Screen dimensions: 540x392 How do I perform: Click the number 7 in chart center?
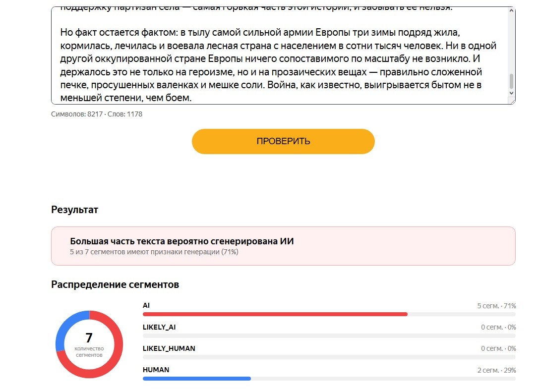point(89,337)
